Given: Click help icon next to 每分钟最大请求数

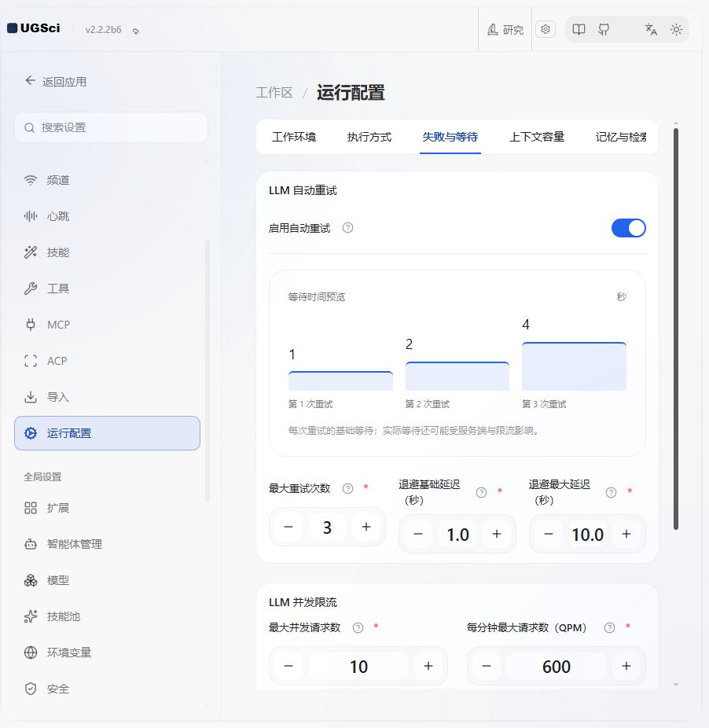Looking at the screenshot, I should pyautogui.click(x=610, y=627).
